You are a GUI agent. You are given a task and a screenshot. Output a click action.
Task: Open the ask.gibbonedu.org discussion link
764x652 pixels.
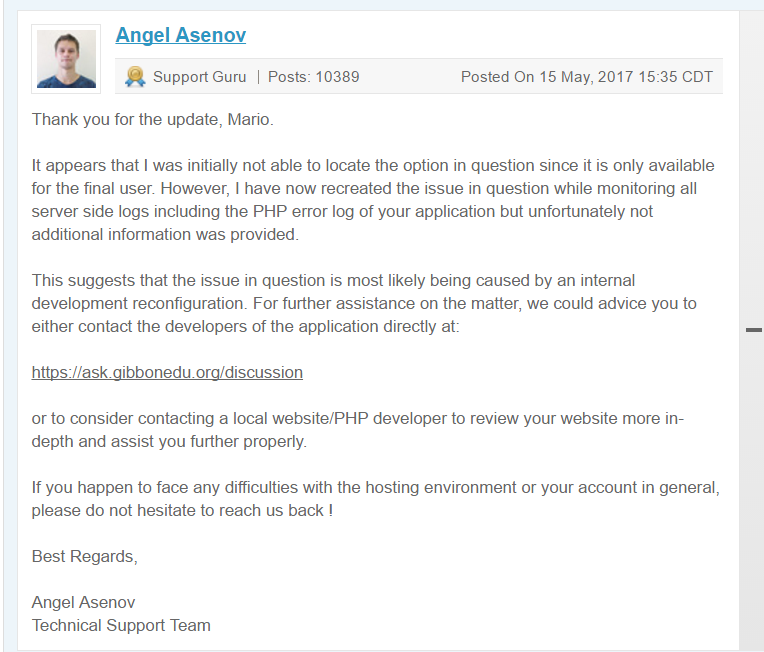[167, 372]
